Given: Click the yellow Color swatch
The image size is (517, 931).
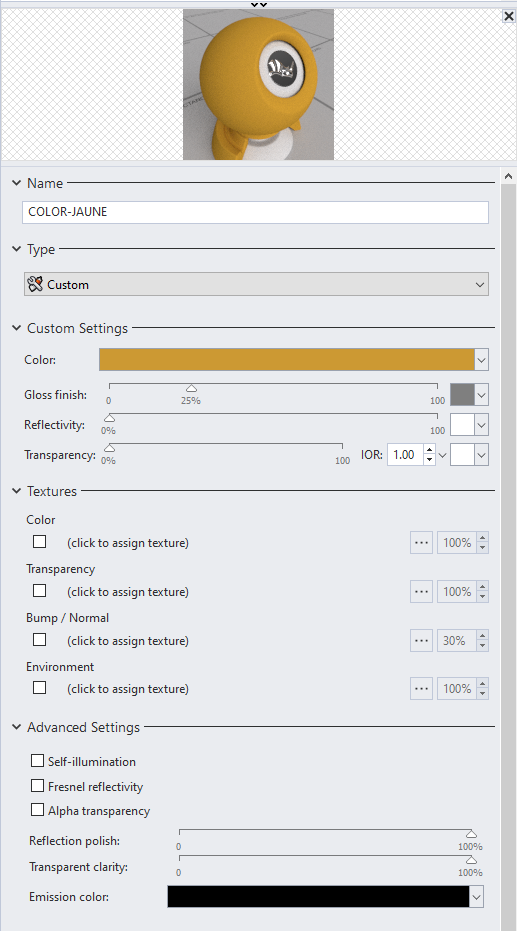Looking at the screenshot, I should click(x=287, y=360).
